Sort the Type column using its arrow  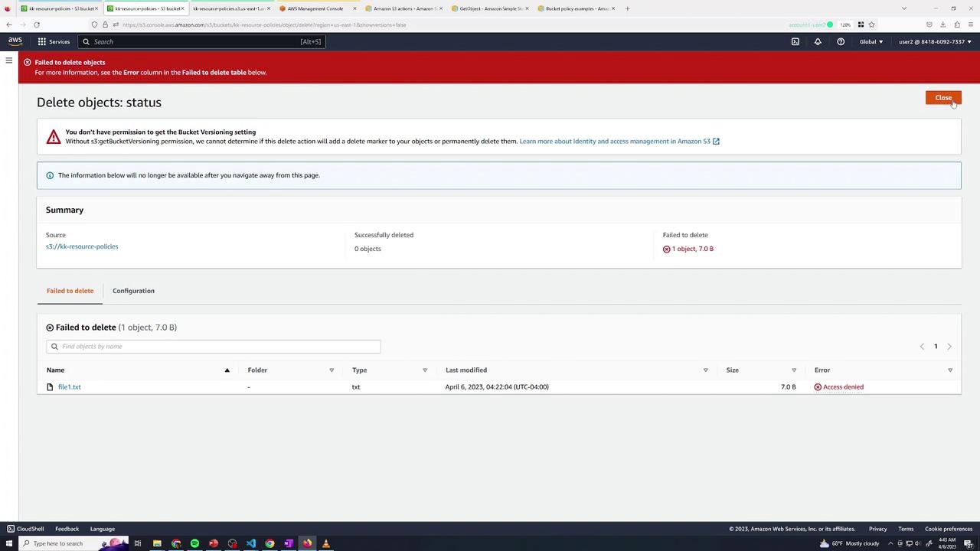point(425,370)
